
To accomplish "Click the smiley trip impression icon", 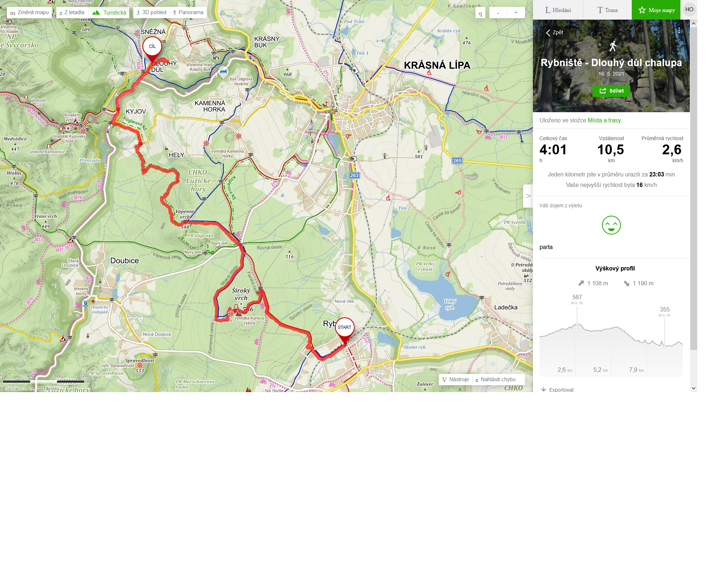I will tap(611, 225).
